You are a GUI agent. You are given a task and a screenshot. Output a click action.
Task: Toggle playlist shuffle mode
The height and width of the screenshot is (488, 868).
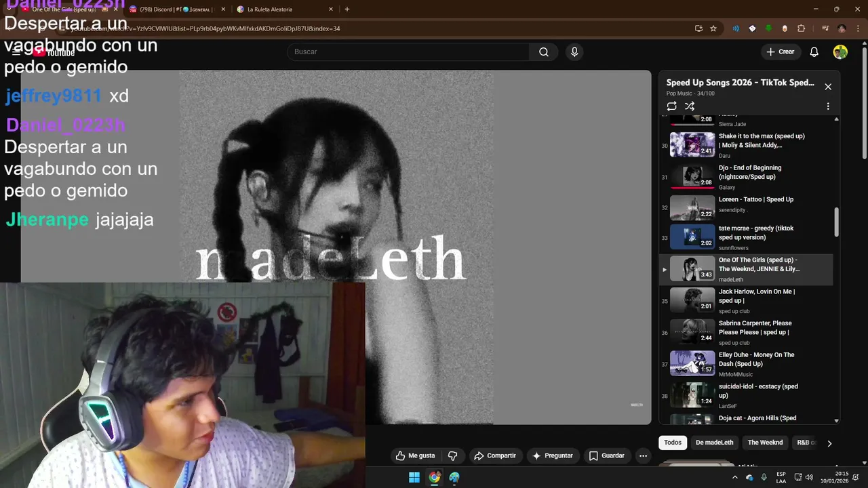click(690, 106)
